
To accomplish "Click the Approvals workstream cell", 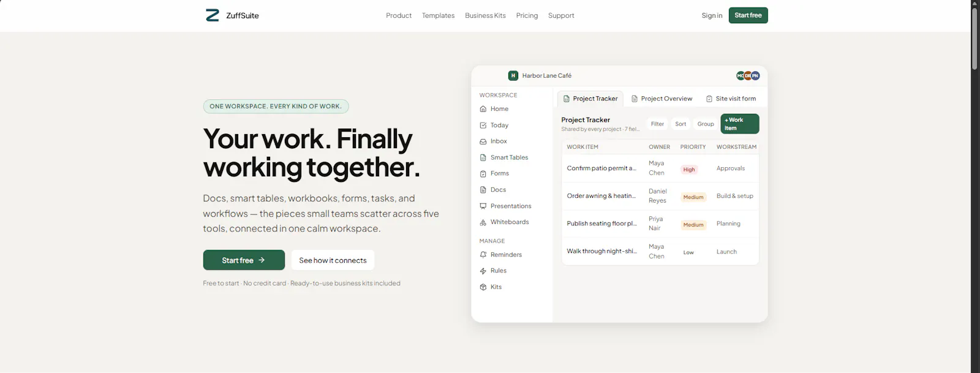I will (731, 168).
